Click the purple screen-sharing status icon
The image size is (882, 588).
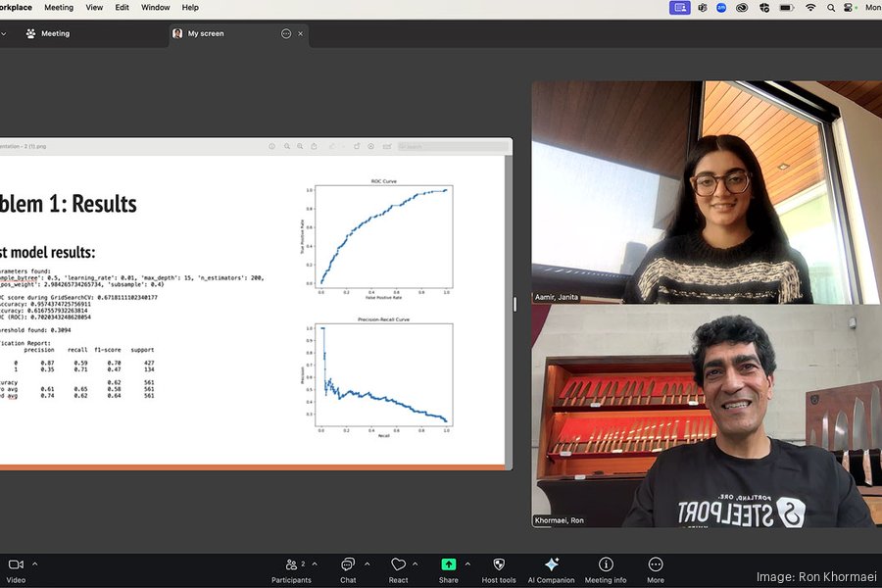point(679,7)
